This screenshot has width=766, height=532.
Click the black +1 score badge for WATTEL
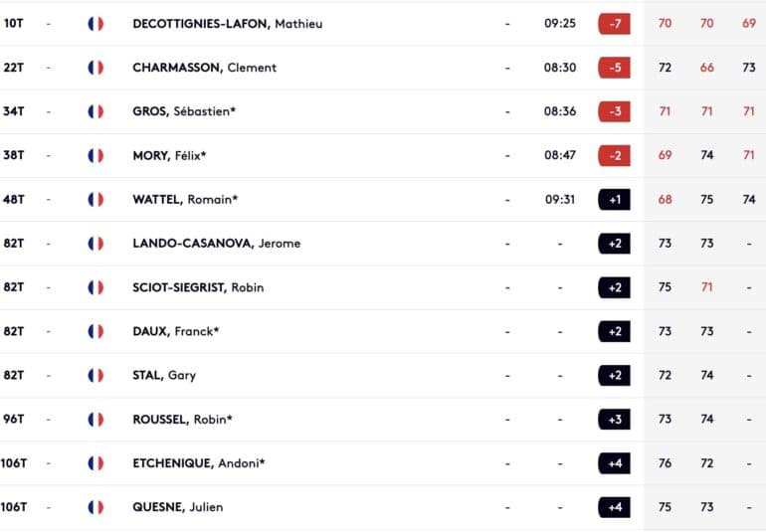coord(614,199)
